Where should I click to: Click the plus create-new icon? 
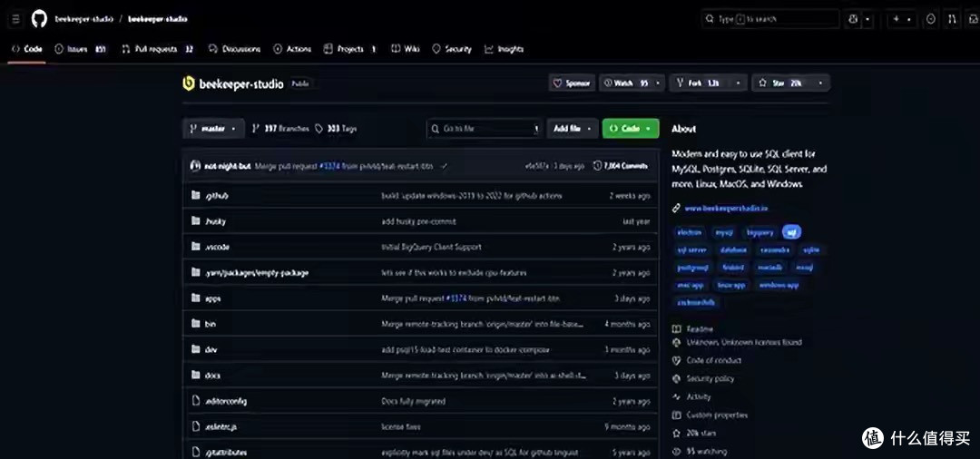897,19
